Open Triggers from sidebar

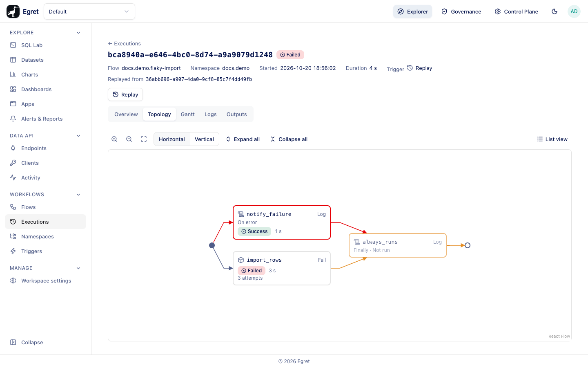pyautogui.click(x=45, y=251)
